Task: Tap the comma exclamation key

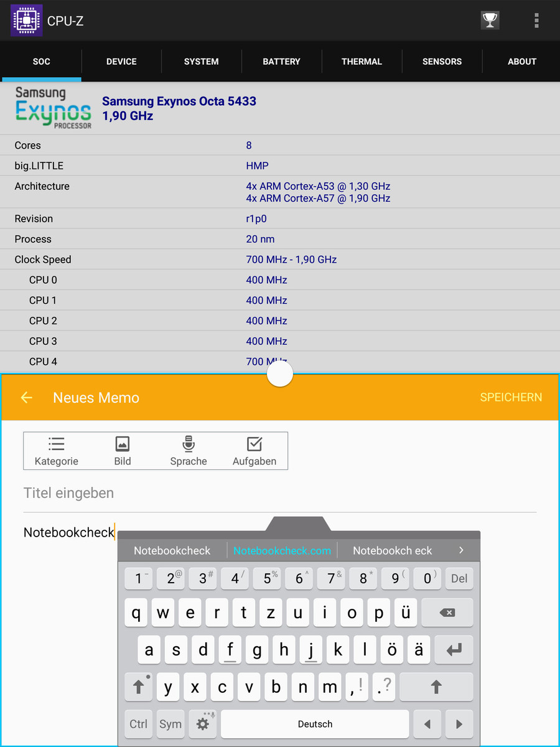Action: [357, 687]
